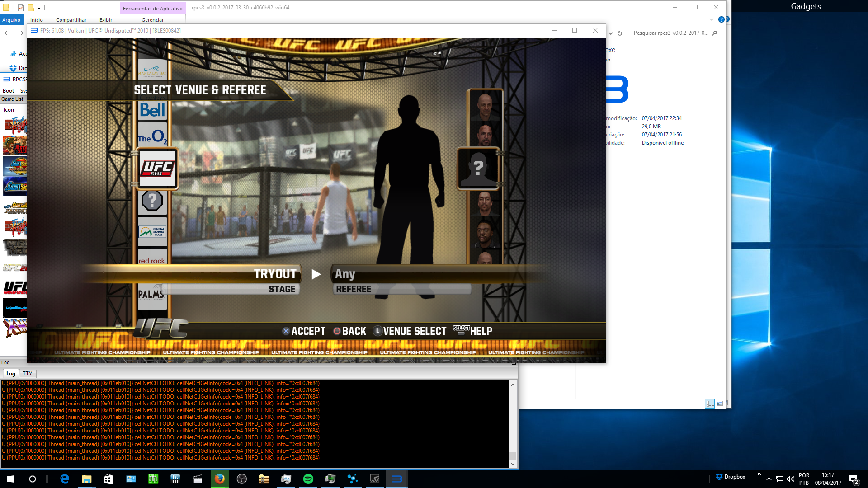Open the Log tab

[11, 374]
